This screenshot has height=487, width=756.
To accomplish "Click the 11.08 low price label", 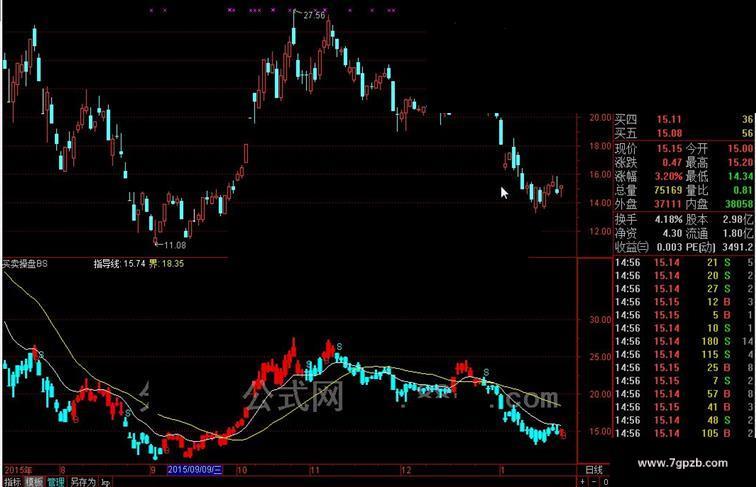I will [x=175, y=245].
